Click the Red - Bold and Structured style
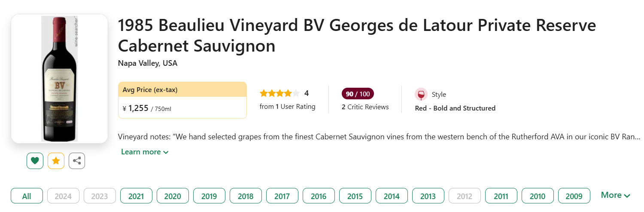Screen dimensions: 644x212 455,108
